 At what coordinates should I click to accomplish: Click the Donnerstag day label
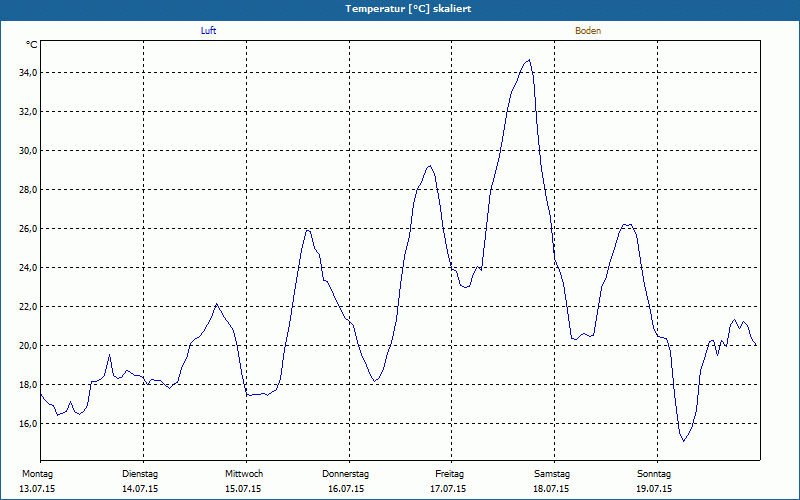pyautogui.click(x=345, y=474)
